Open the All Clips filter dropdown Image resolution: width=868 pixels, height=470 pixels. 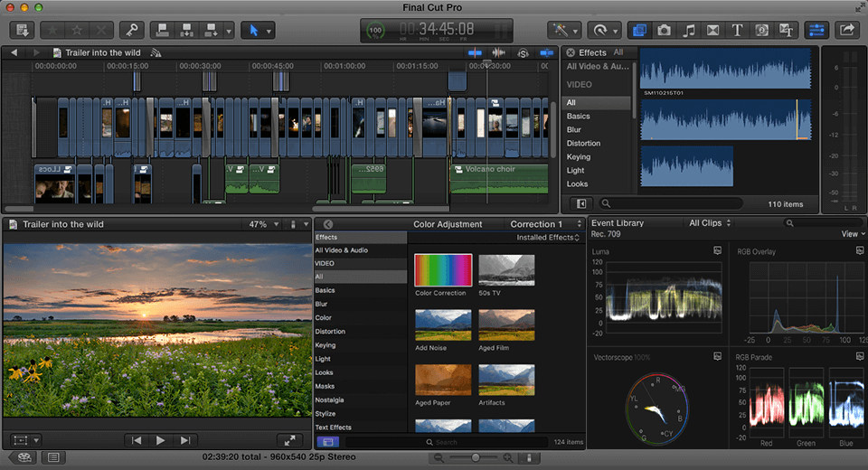(x=710, y=223)
